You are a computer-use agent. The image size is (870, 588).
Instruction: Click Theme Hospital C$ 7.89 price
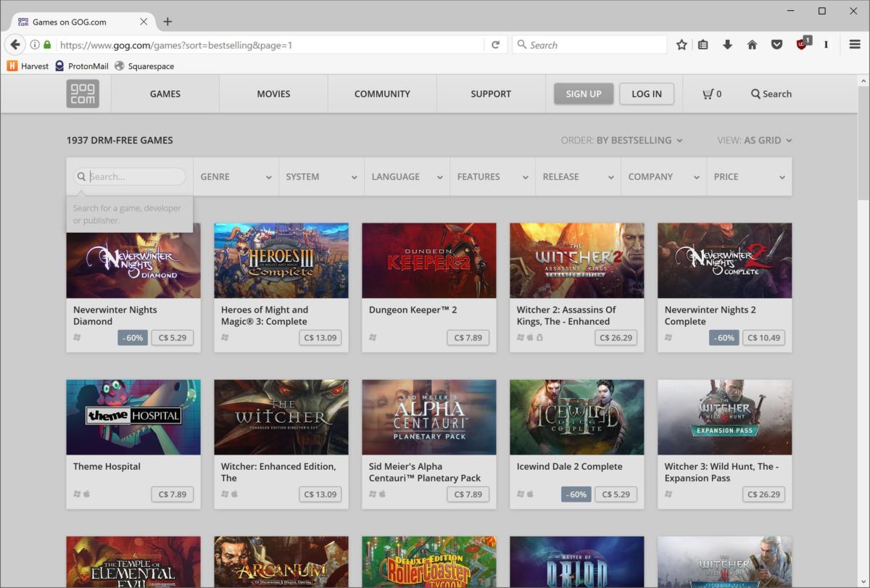173,494
